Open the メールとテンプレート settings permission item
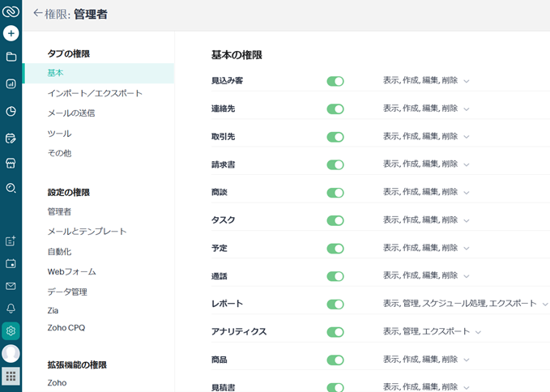Screen dimensions: 550x392 point(87,232)
